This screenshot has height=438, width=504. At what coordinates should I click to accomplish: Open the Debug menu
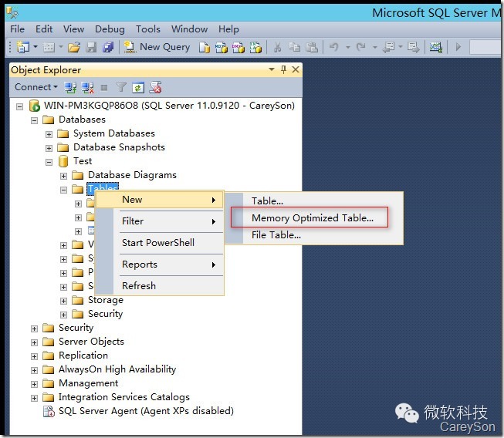click(x=110, y=29)
